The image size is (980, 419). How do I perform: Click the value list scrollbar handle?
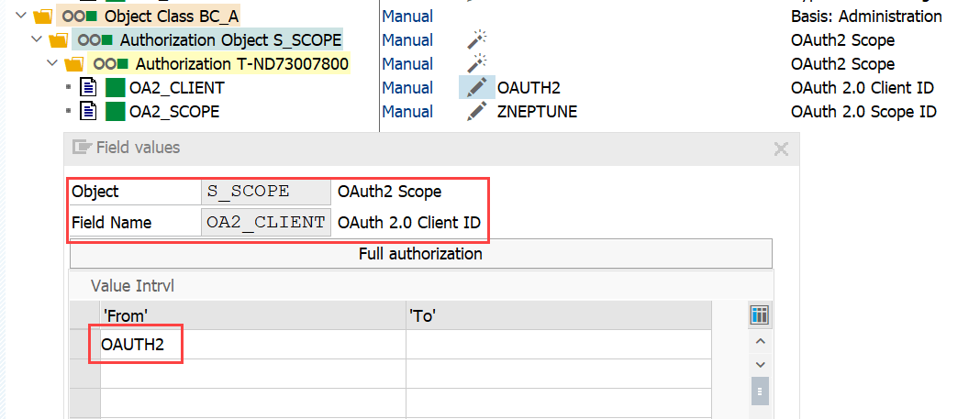point(760,391)
